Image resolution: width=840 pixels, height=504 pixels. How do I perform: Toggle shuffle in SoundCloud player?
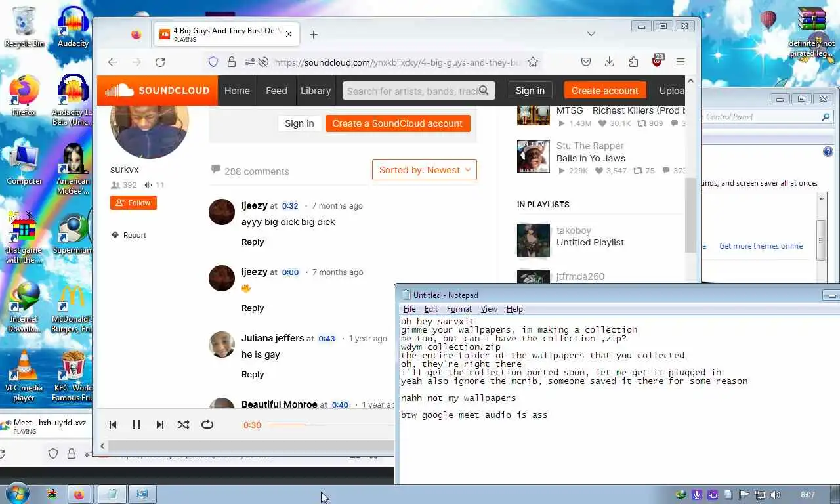point(184,425)
